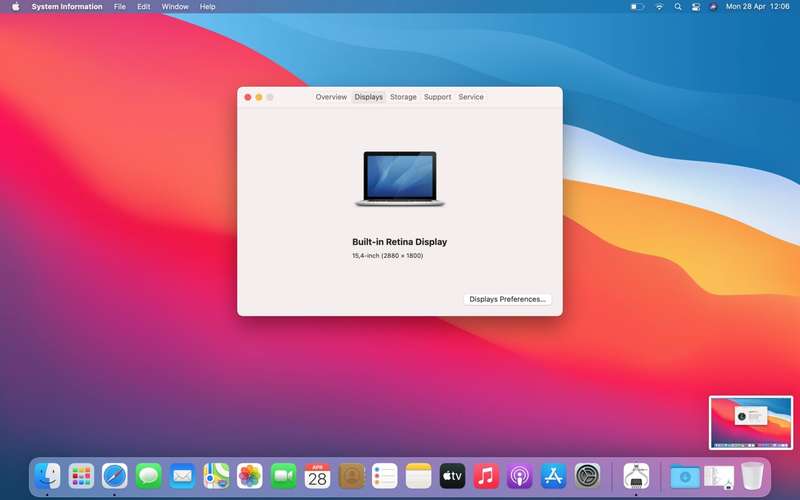Open Finder from the dock
The height and width of the screenshot is (500, 800).
click(47, 476)
